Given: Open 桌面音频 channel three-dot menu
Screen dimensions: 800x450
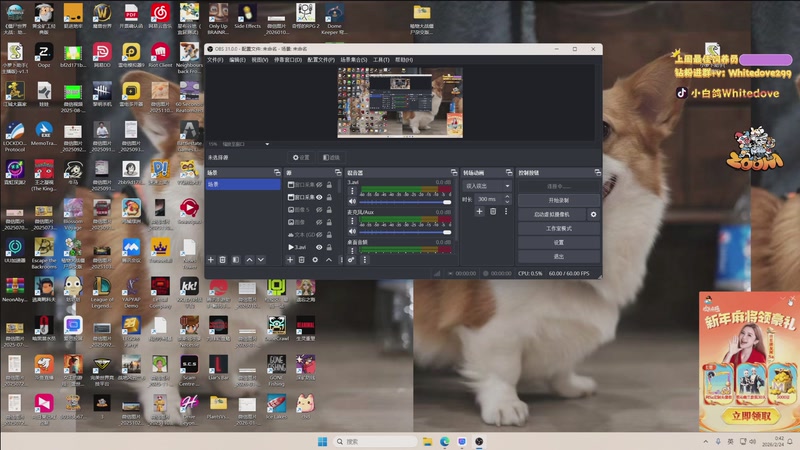Looking at the screenshot, I should coord(352,251).
